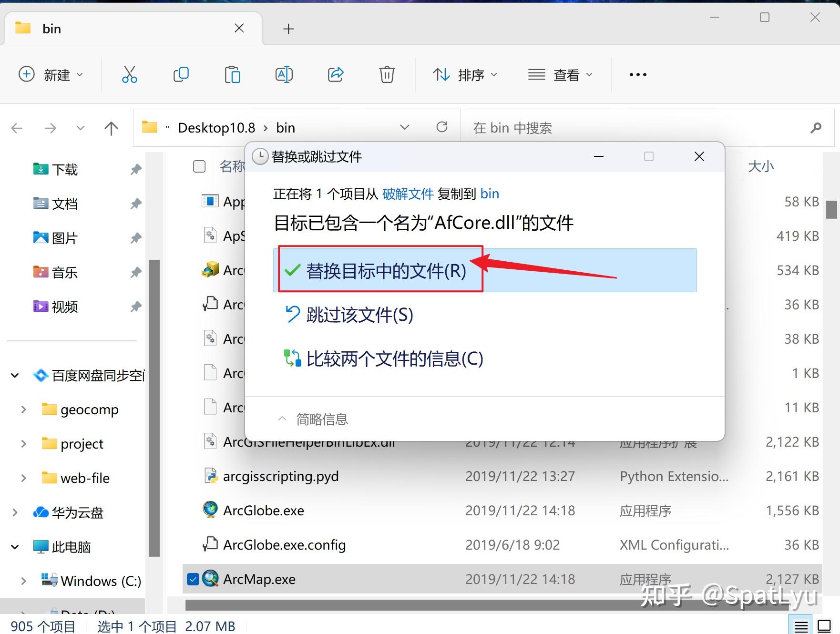Switch to details view icon in status bar
The height and width of the screenshot is (634, 840).
click(801, 626)
